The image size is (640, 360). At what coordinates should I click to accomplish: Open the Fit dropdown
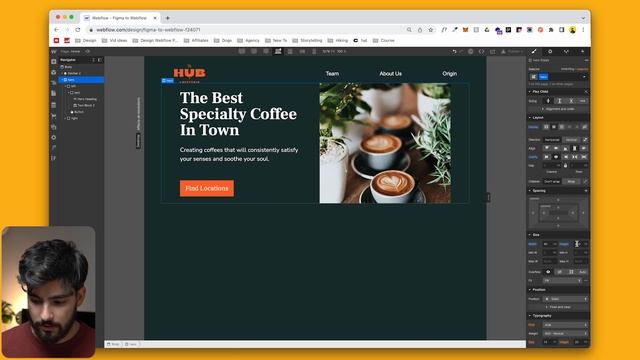(562, 281)
